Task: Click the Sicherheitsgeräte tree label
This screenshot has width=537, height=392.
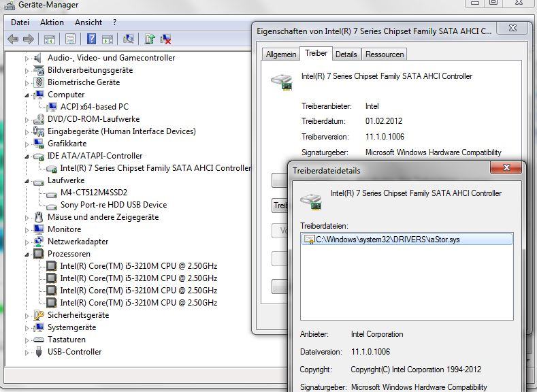Action: pos(78,315)
